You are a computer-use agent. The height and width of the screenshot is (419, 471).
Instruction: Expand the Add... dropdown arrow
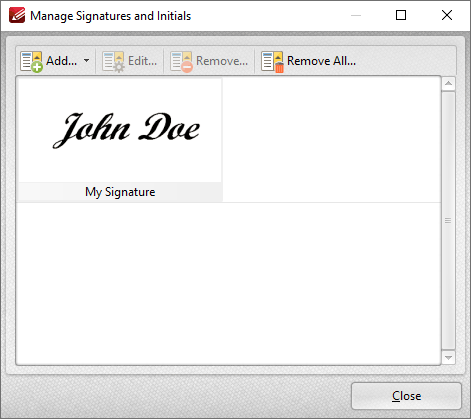coord(86,61)
